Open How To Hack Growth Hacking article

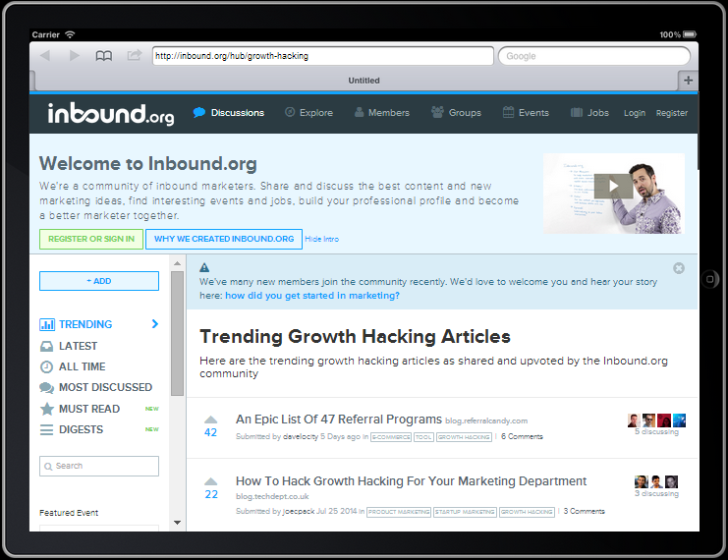pos(411,481)
